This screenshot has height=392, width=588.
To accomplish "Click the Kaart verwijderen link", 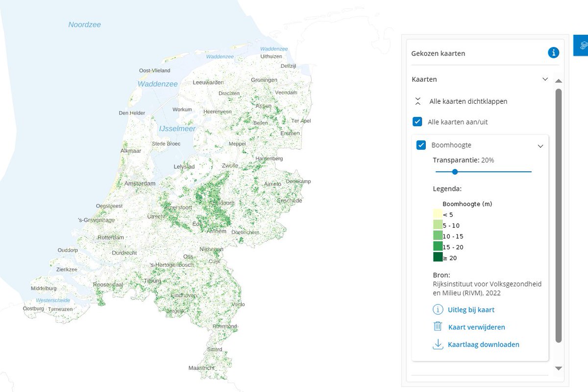I will 476,327.
